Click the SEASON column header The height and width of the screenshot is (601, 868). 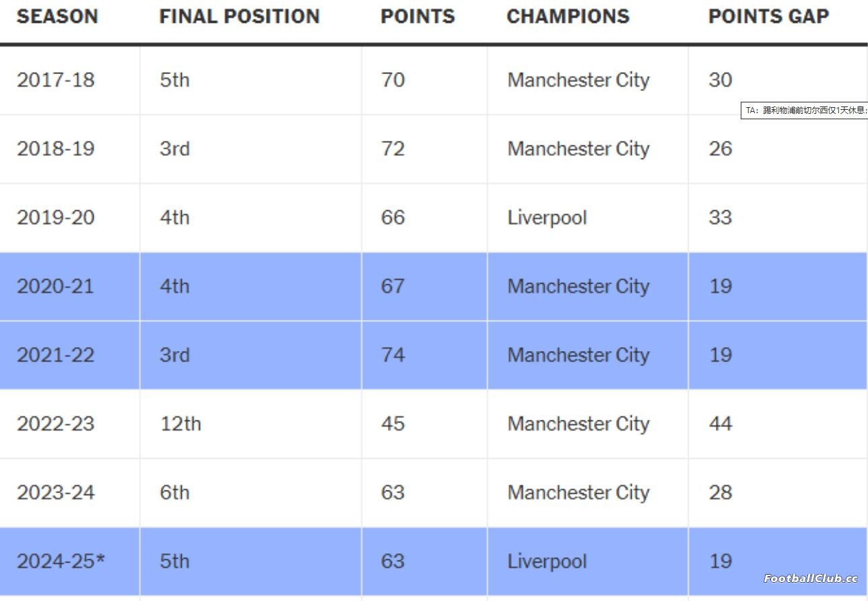pos(57,17)
